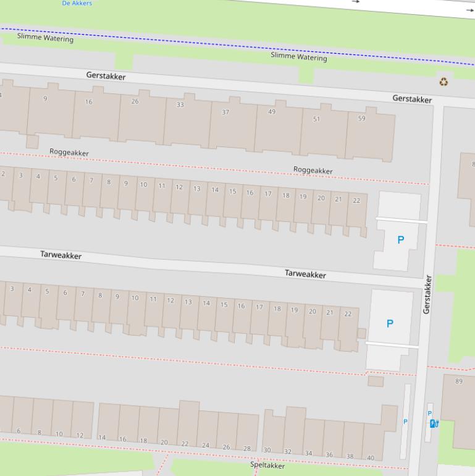Click house number 34 near Speltakker
The height and width of the screenshot is (476, 475).
point(308,454)
